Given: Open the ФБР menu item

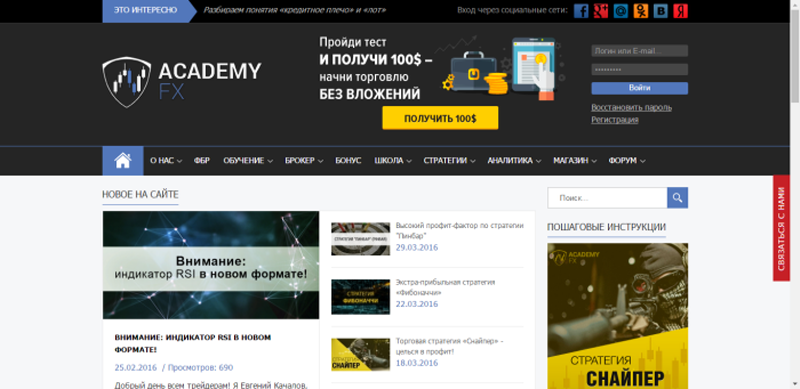Looking at the screenshot, I should click(x=202, y=160).
